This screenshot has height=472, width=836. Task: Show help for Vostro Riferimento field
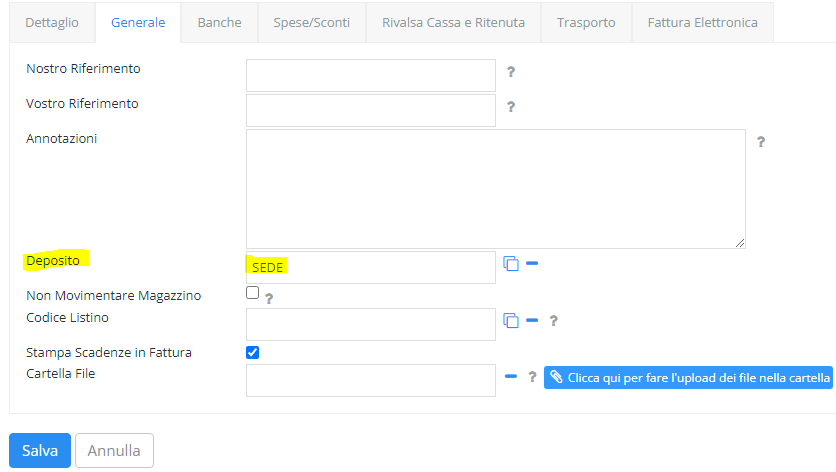click(x=511, y=107)
